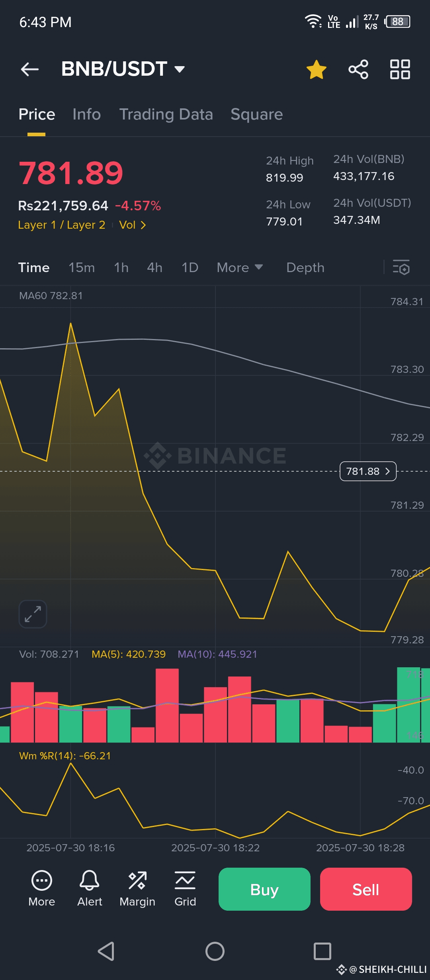Tap the Vol: 708.271 label
The height and width of the screenshot is (980, 430).
tap(49, 654)
